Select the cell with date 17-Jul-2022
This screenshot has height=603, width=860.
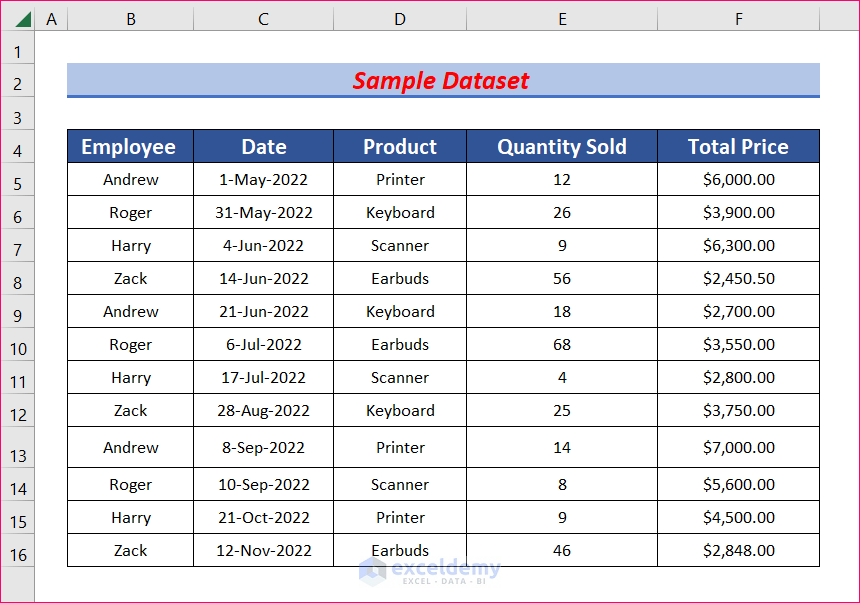coord(263,377)
